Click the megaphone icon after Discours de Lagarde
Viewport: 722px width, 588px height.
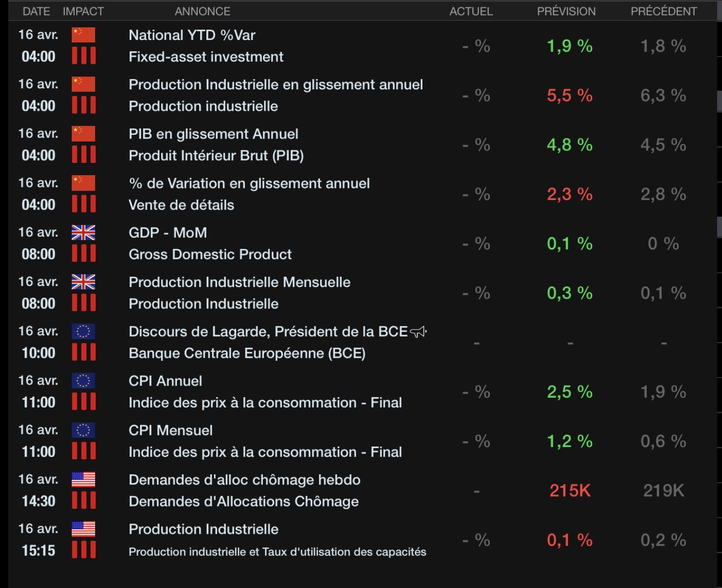pyautogui.click(x=418, y=332)
